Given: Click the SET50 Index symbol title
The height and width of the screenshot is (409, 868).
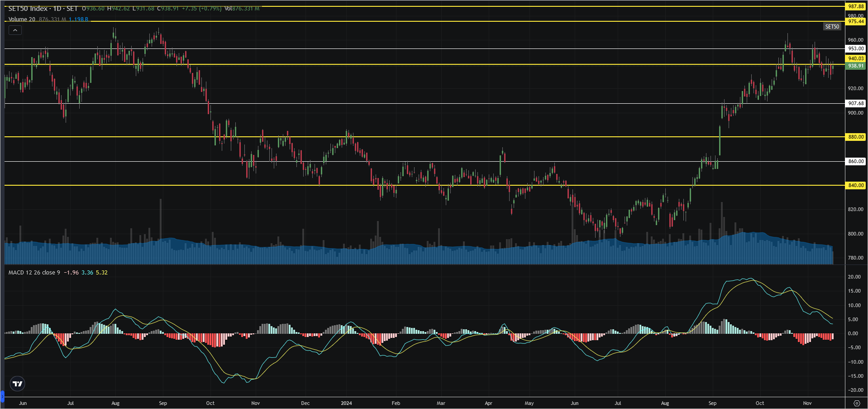Looking at the screenshot, I should tap(43, 9).
